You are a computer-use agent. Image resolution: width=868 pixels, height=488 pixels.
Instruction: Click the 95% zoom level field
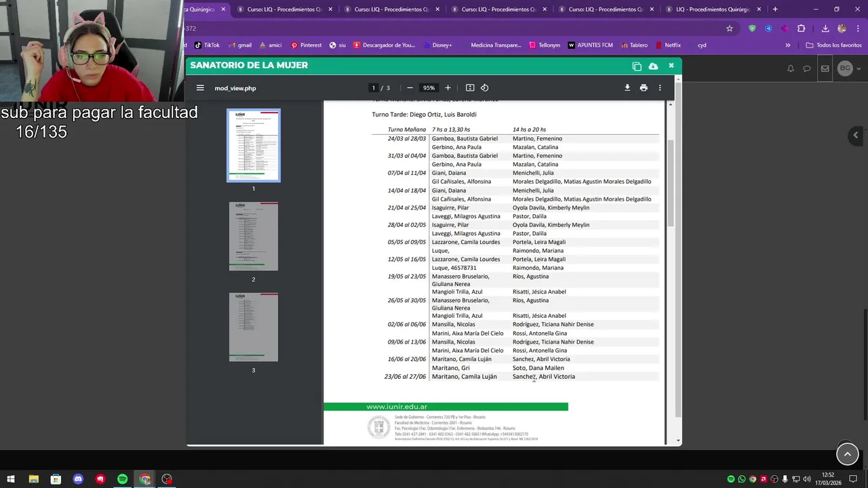pos(429,87)
